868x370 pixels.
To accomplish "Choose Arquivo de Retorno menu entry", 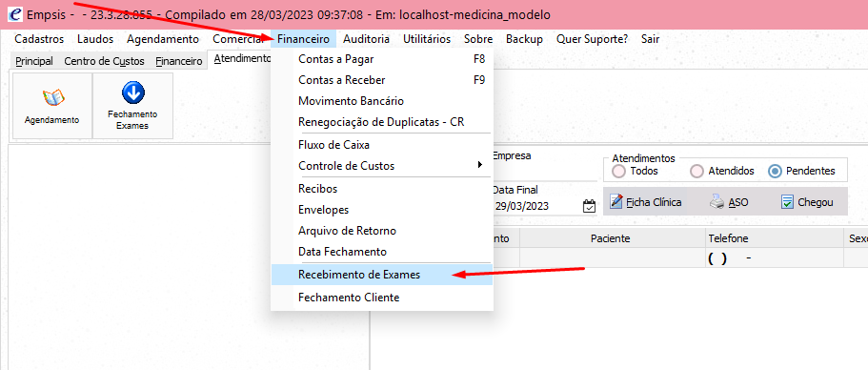I will pyautogui.click(x=382, y=231).
